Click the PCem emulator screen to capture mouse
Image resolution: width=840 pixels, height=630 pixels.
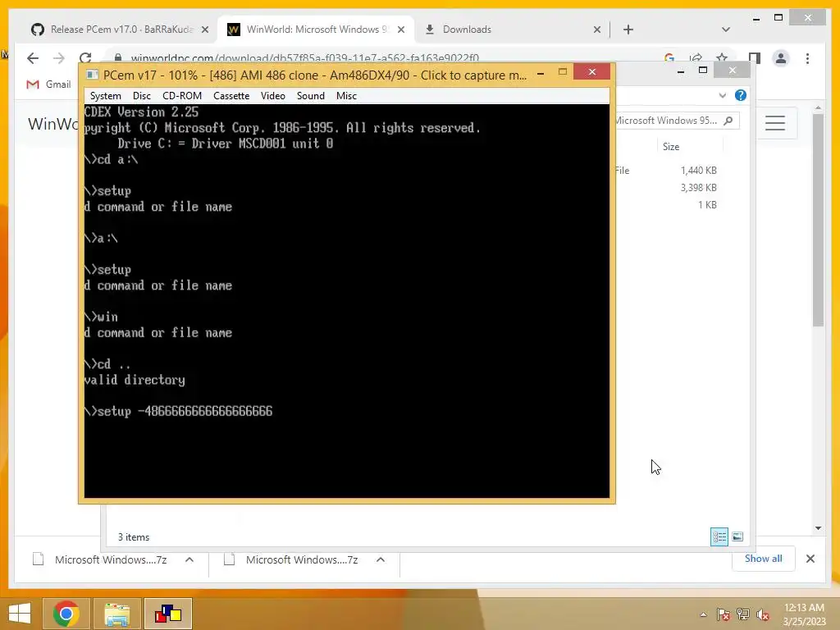tap(347, 301)
